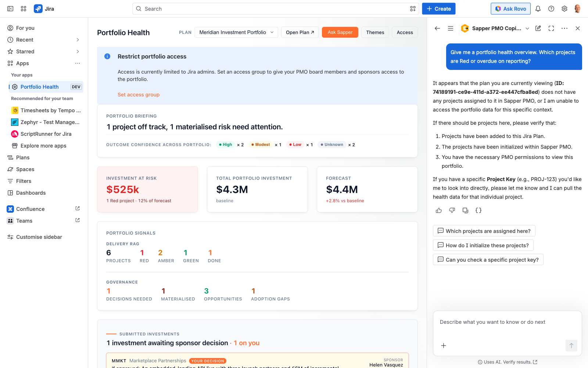The width and height of the screenshot is (588, 368).
Task: Open ScriptRunner for Jira app
Action: pos(46,134)
